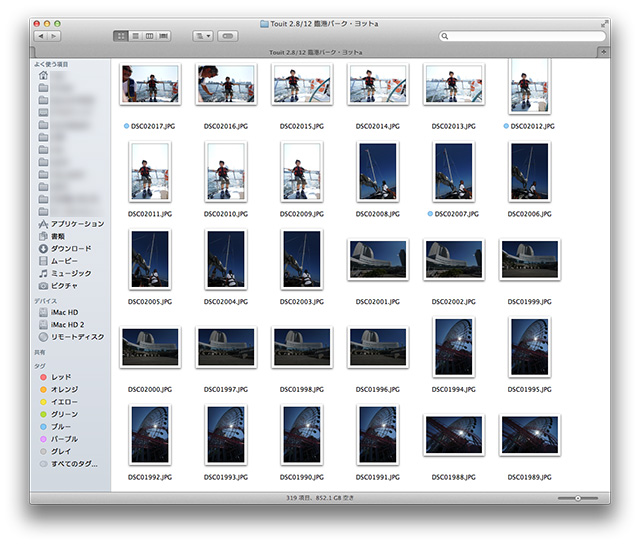Select DSC02007.JPG thumbnail
Screen dimensions: 640x545
click(454, 171)
